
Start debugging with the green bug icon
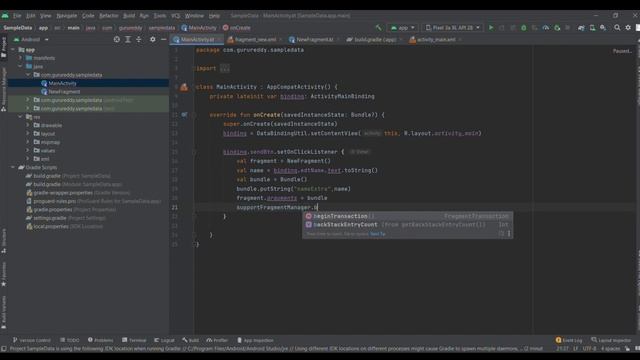[x=524, y=28]
